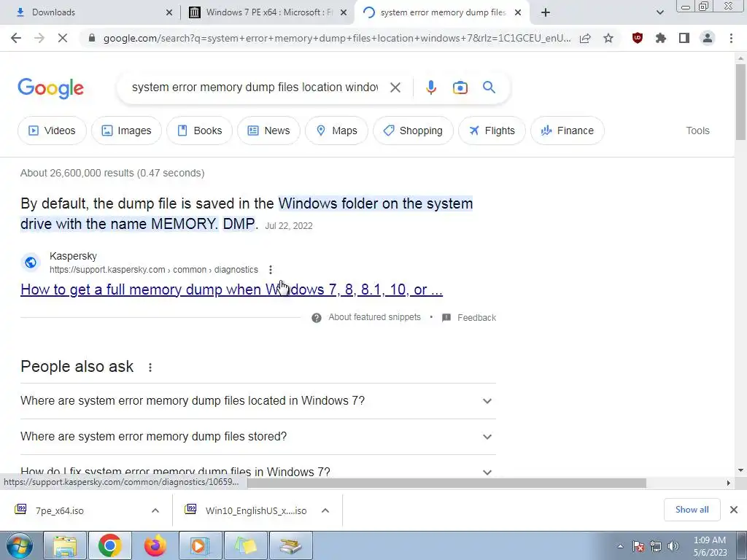Viewport: 747px width, 560px height.
Task: Expand 'How do I fix' question
Action: tap(258, 472)
